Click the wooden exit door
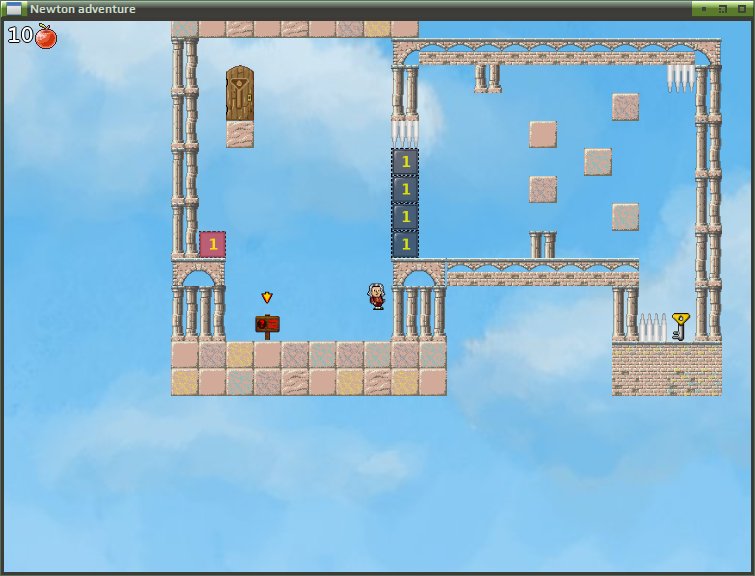Image resolution: width=755 pixels, height=576 pixels. tap(240, 93)
